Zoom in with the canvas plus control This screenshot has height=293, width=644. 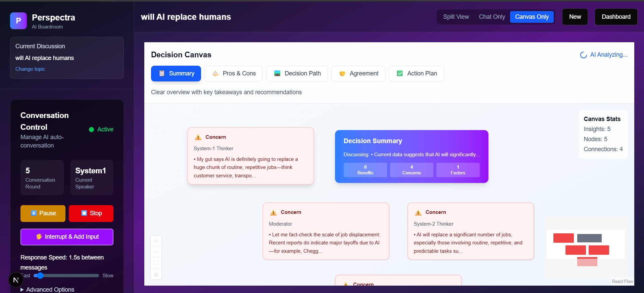[x=156, y=241]
